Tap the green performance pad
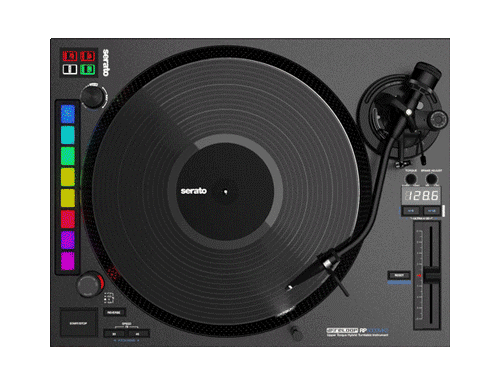Image resolution: width=500 pixels, height=385 pixels. pos(68,156)
